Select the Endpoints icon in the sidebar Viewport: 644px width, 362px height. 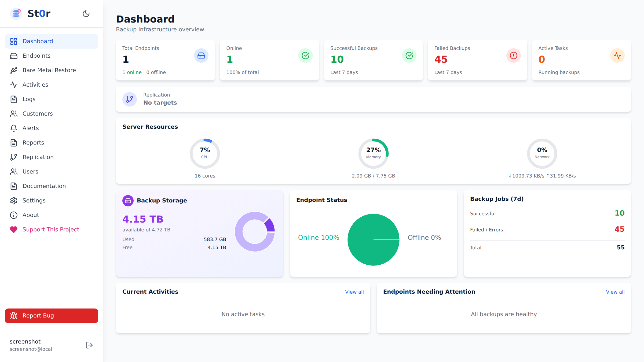tap(14, 56)
